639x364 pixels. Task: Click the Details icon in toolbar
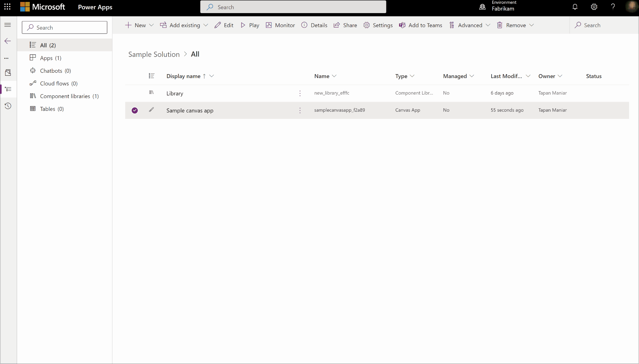305,25
